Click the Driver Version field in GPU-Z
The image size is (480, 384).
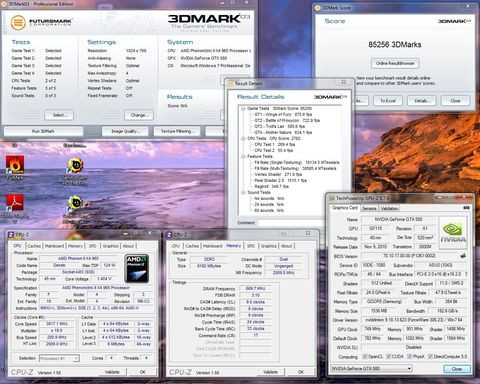point(414,320)
